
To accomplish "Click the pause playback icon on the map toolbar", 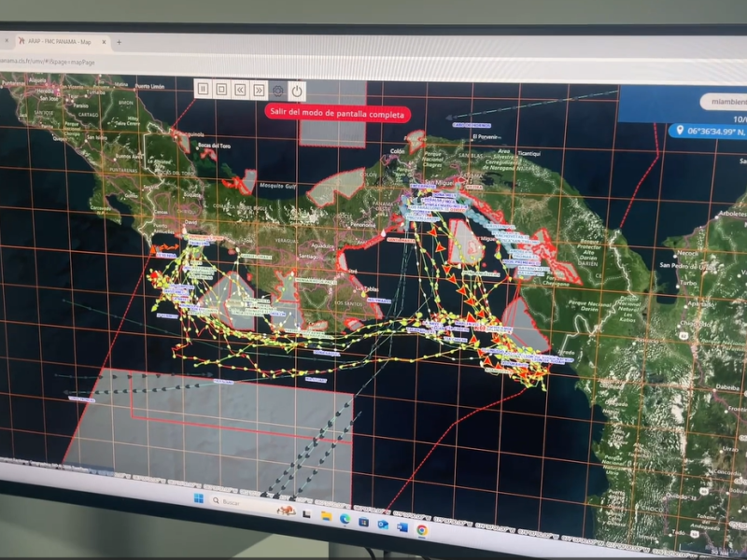I will click(204, 90).
